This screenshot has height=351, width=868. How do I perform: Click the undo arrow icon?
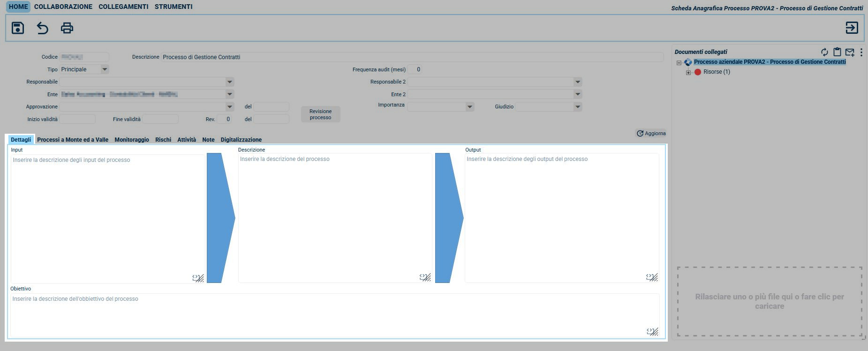coord(42,28)
